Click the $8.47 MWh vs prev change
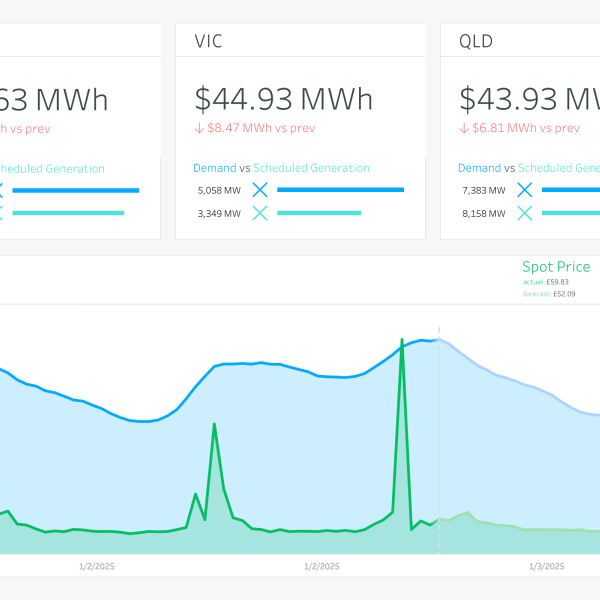Screen dimensions: 600x600 point(261,128)
